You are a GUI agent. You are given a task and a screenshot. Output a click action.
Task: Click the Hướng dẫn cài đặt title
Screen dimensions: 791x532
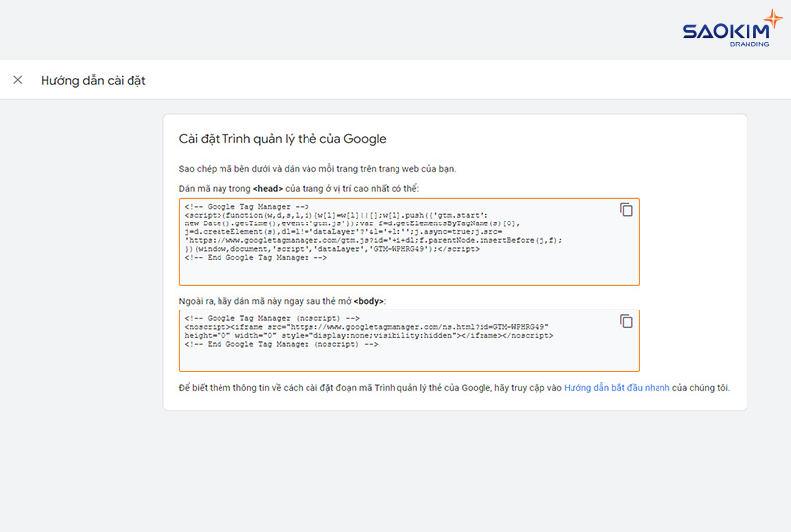93,81
